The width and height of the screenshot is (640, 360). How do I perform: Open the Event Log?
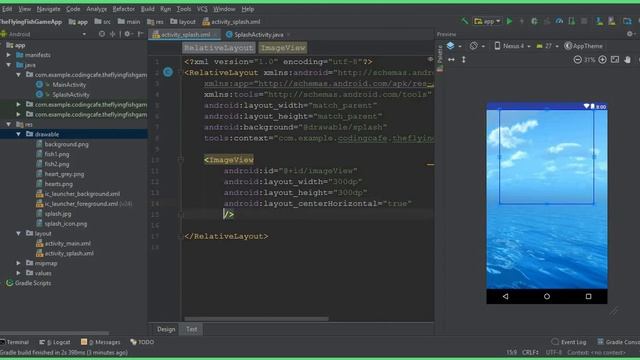click(x=569, y=342)
